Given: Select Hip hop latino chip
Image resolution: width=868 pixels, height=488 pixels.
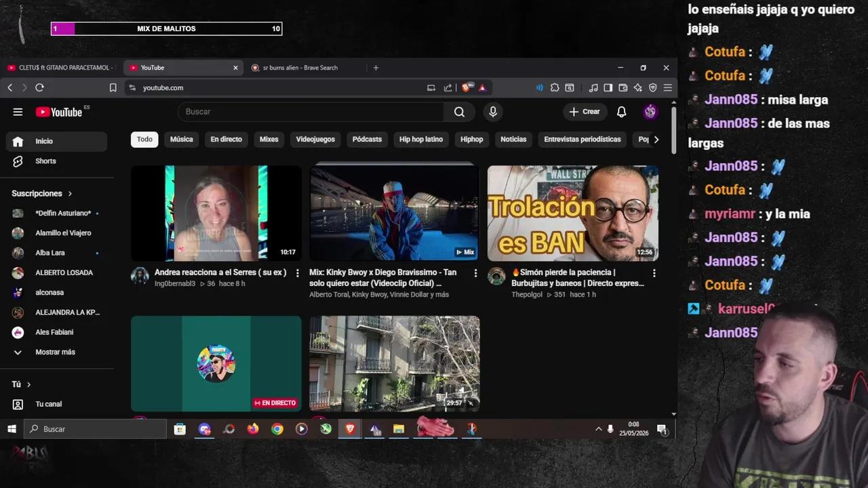Looking at the screenshot, I should point(421,139).
